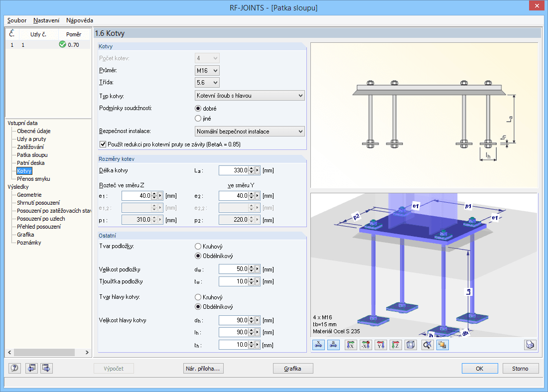Cancel with the Storno button

pos(520,368)
